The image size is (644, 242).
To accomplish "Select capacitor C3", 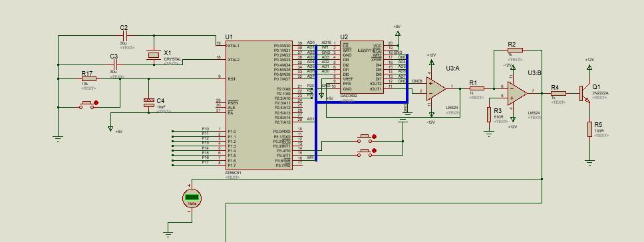I will [x=114, y=64].
